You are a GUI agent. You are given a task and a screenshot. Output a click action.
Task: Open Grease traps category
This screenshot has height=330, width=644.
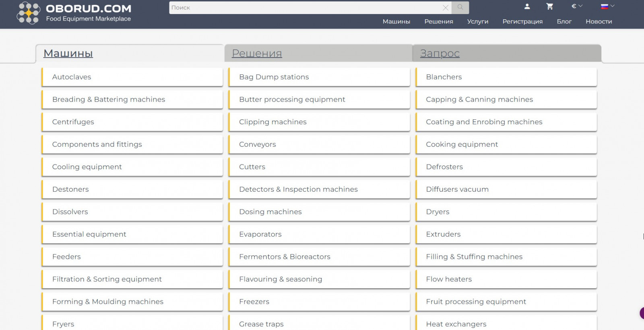(319, 323)
